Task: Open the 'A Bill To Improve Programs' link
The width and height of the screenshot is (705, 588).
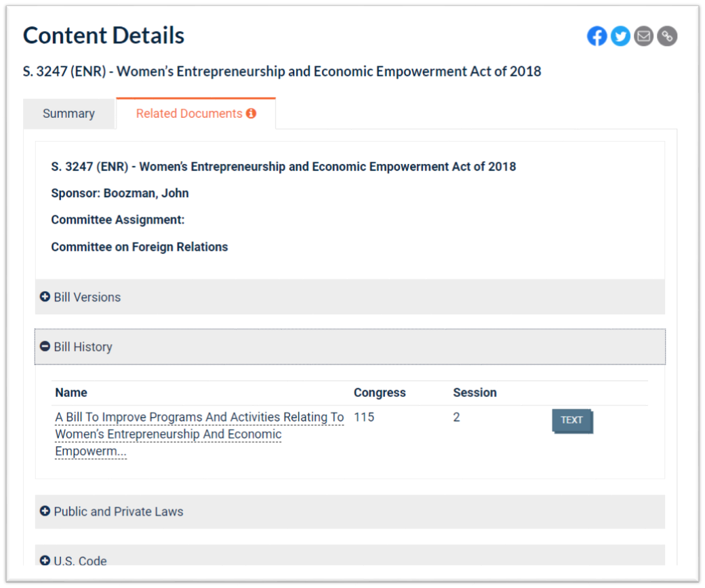Action: pos(199,418)
